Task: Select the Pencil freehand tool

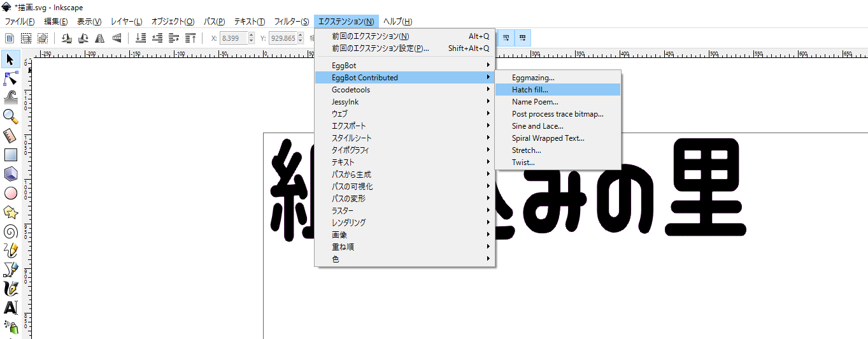Action: coord(10,250)
